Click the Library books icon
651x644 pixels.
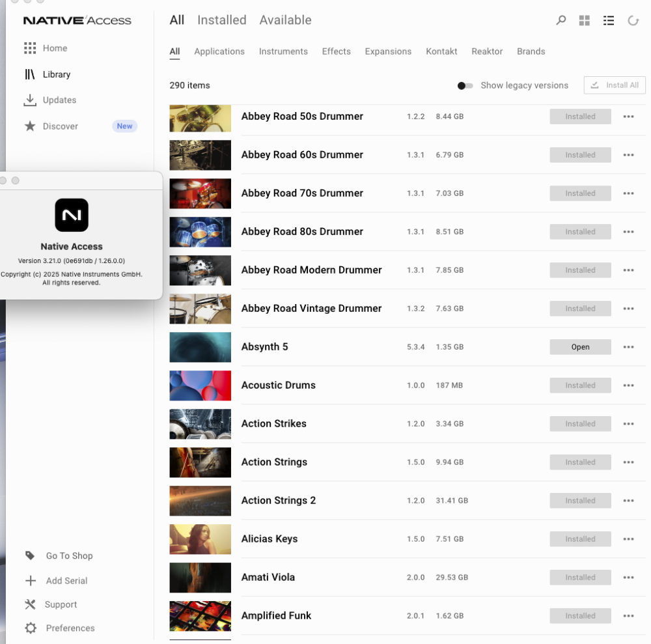point(30,74)
